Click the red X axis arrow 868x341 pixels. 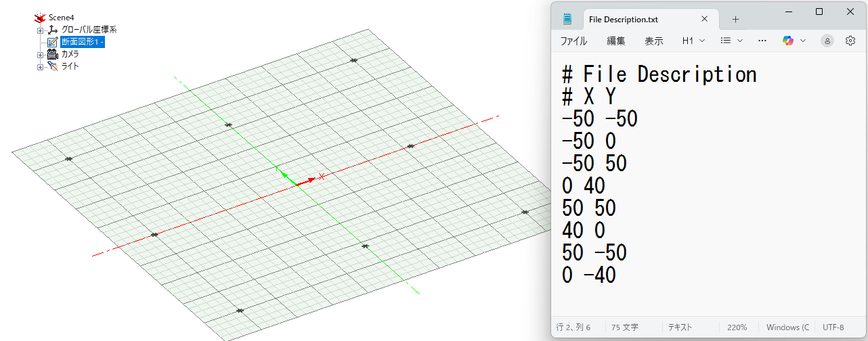tap(307, 181)
